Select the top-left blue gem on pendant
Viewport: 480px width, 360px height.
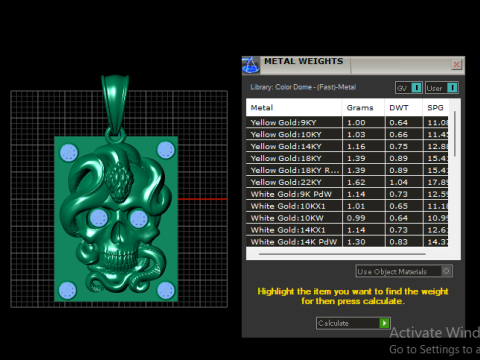coord(69,153)
